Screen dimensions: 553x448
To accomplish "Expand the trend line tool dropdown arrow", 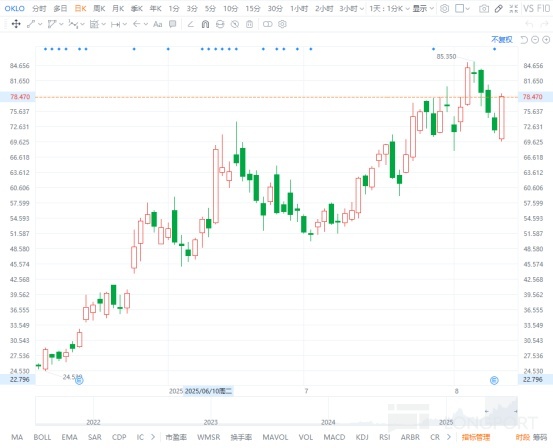I will (40, 24).
